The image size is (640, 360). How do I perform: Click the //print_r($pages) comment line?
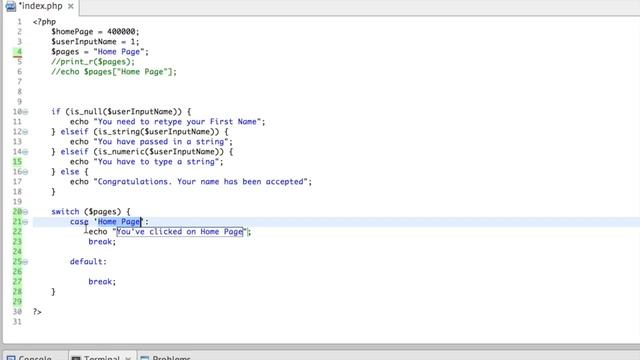coord(93,62)
